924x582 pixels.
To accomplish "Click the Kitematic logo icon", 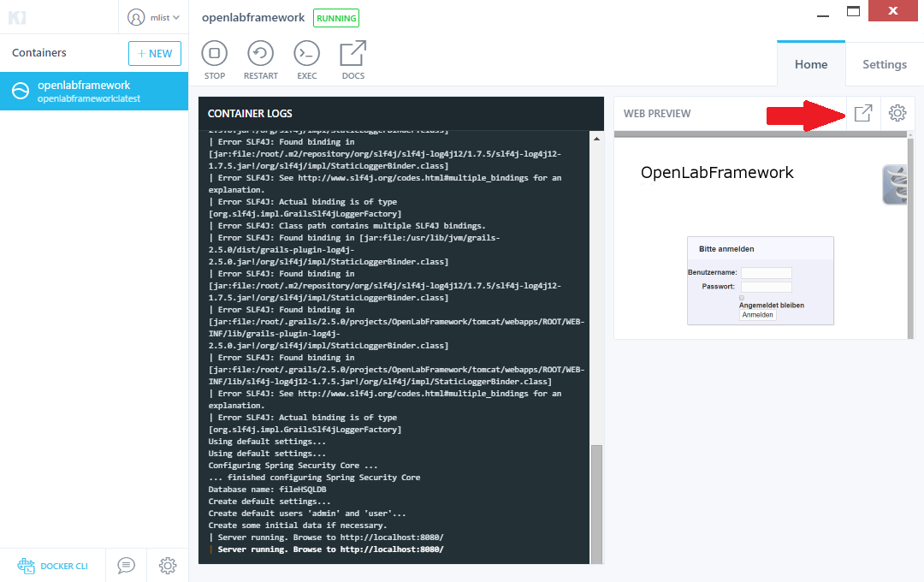I will coord(17,17).
